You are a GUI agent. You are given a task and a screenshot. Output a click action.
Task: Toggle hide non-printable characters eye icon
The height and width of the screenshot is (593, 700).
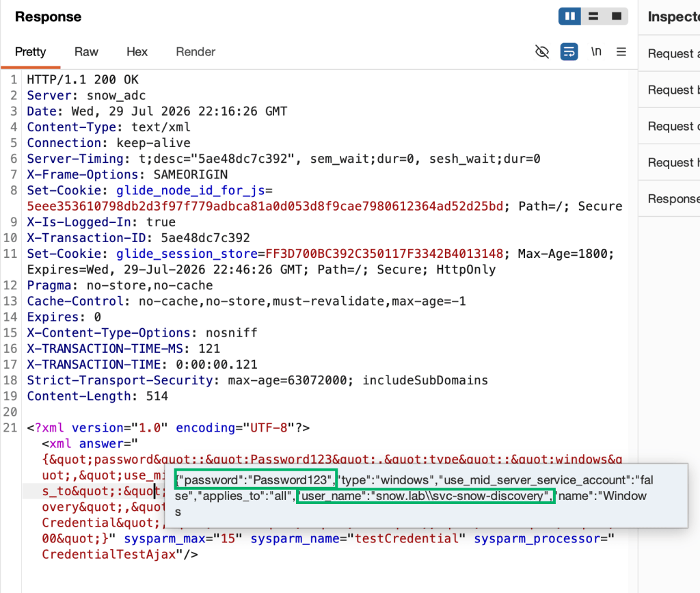(x=542, y=52)
